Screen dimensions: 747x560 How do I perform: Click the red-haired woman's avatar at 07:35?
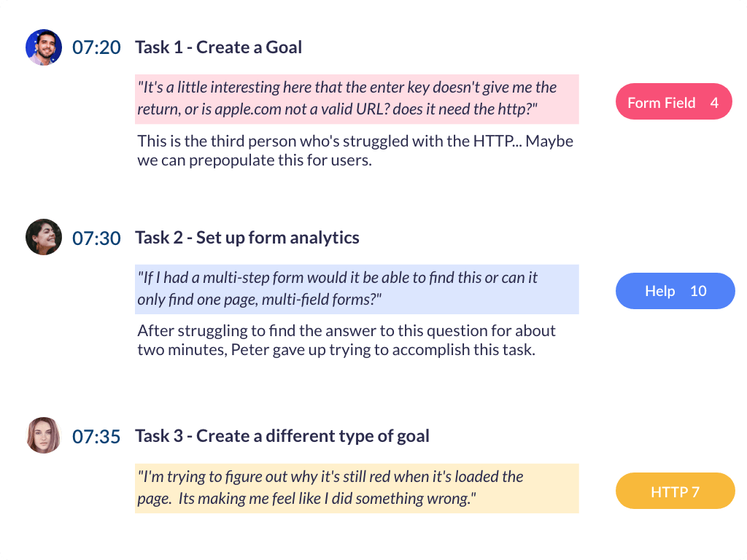[44, 435]
